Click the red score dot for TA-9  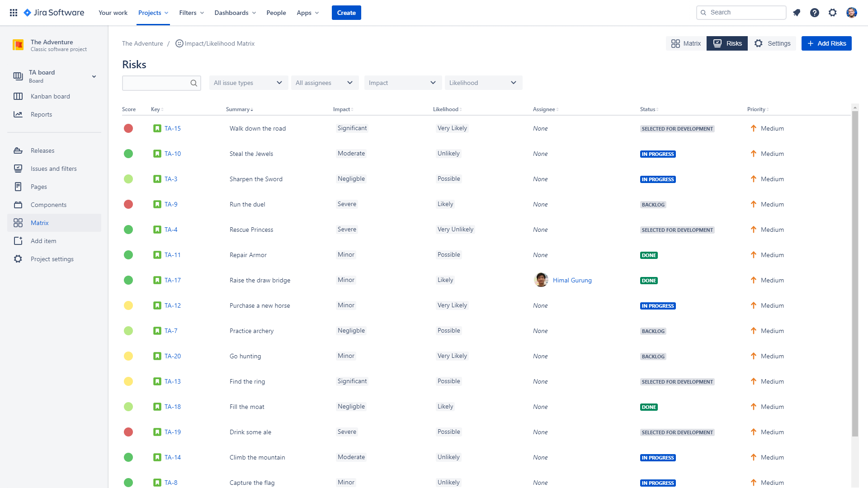[128, 204]
